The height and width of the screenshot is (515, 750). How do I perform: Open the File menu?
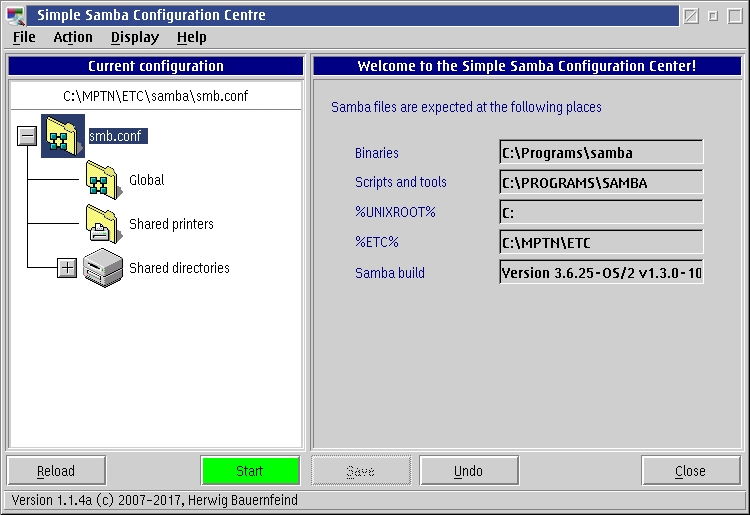24,37
